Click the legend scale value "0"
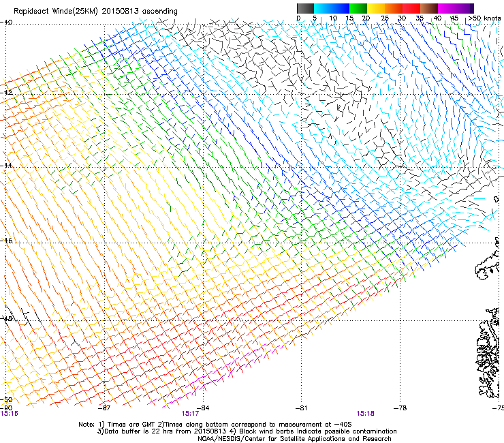This screenshot has width=504, height=443. (x=298, y=18)
